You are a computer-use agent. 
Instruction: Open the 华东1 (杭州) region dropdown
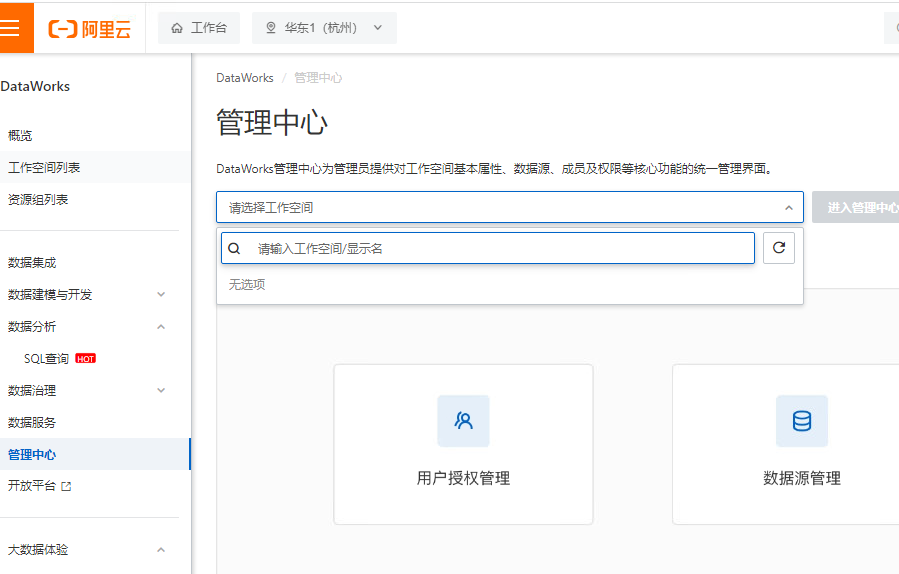(324, 28)
